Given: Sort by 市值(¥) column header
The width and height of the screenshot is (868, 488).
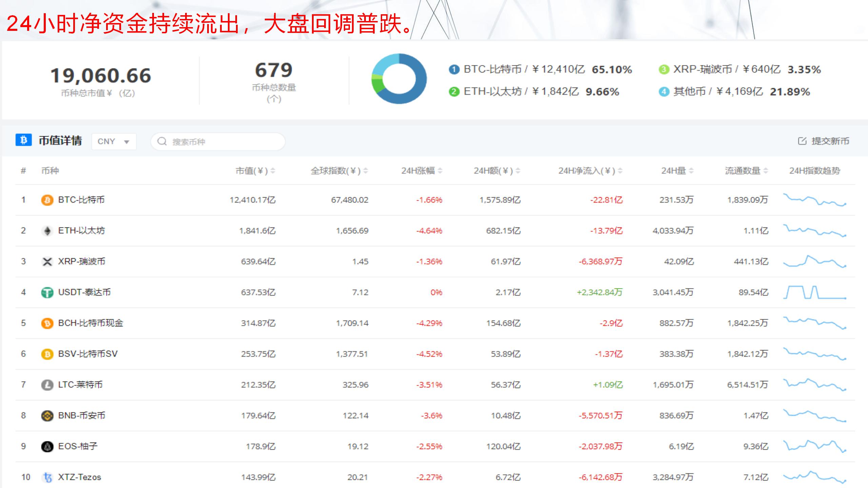Looking at the screenshot, I should [255, 171].
